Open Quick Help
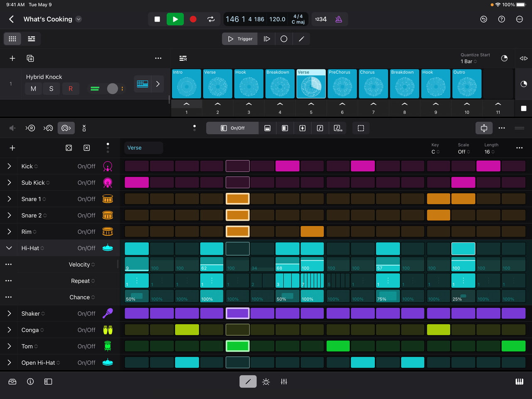The image size is (532, 399). click(501, 19)
